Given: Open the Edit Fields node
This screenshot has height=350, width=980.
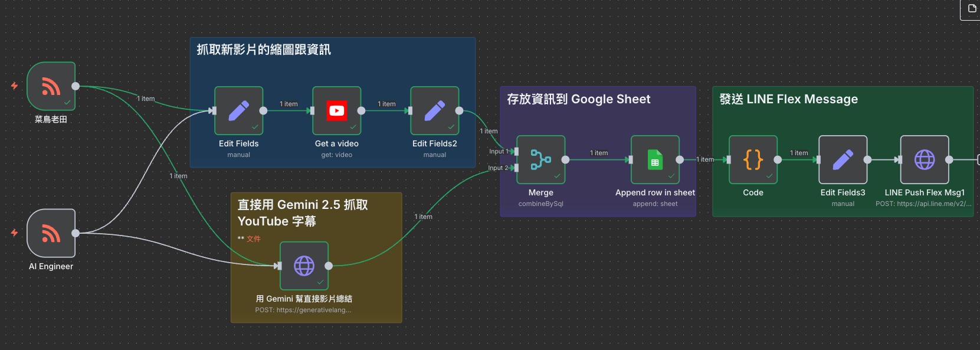Looking at the screenshot, I should tap(238, 110).
